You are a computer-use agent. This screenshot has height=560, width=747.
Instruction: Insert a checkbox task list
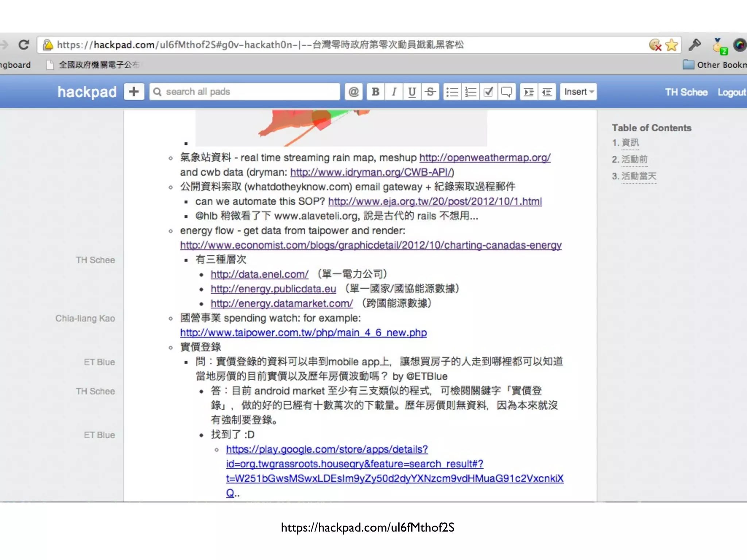click(x=488, y=92)
